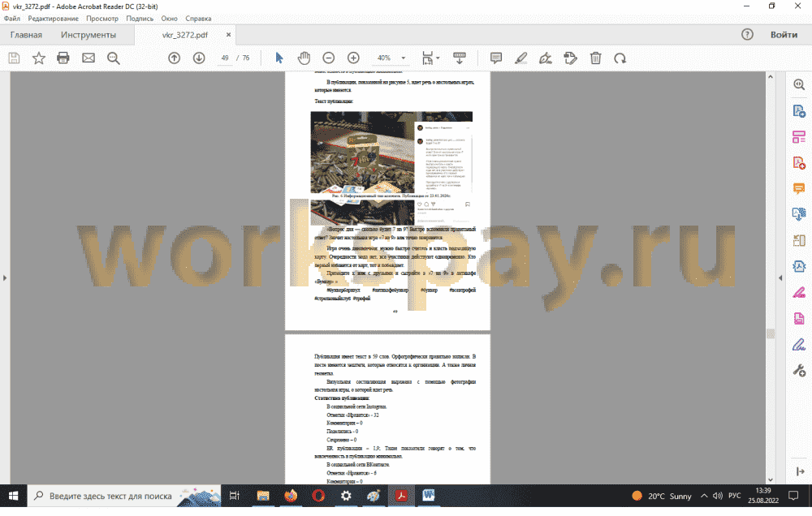Image resolution: width=812 pixels, height=516 pixels.
Task: Collapse the right tools pane arrow
Action: (780, 278)
